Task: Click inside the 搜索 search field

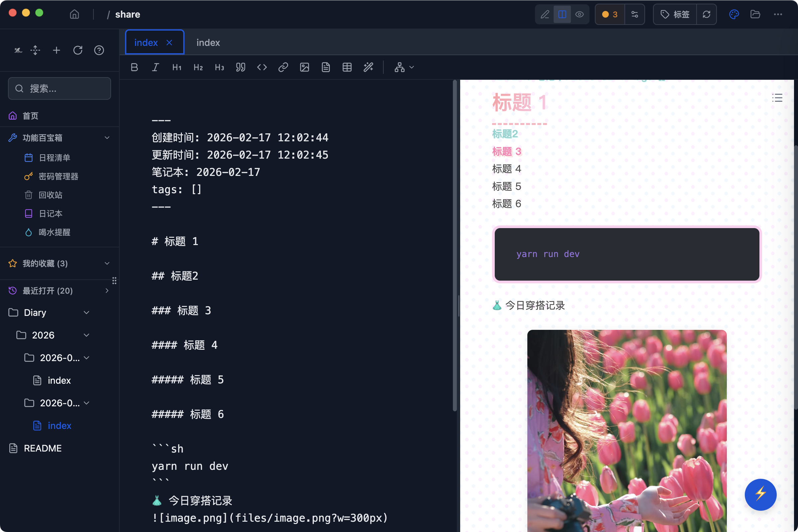Action: pyautogui.click(x=60, y=88)
